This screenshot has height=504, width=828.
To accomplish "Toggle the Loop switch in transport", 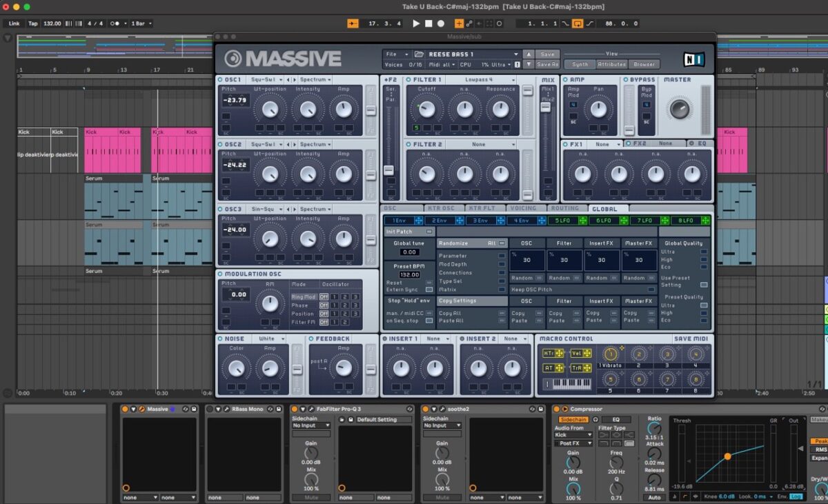I will click(578, 23).
